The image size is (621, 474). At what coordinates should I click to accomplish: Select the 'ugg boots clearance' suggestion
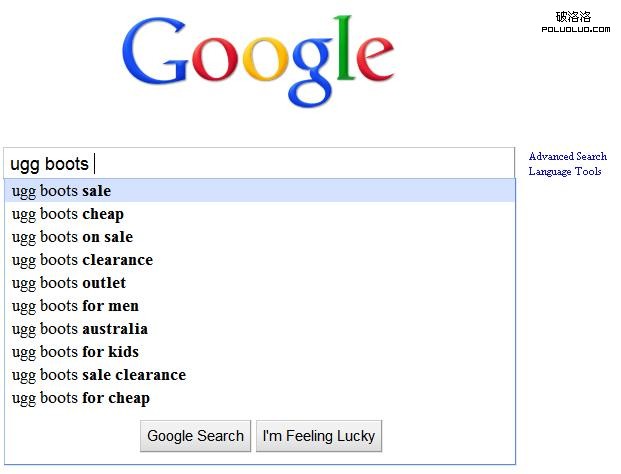click(82, 260)
